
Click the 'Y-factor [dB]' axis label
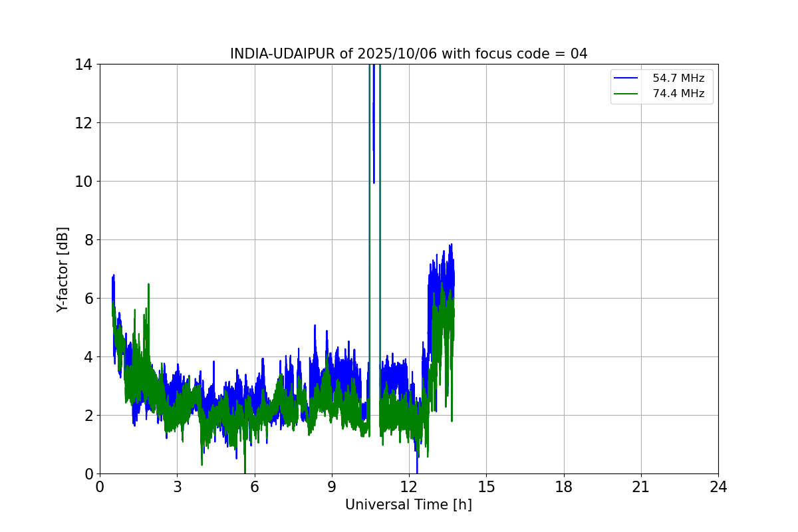coord(63,269)
